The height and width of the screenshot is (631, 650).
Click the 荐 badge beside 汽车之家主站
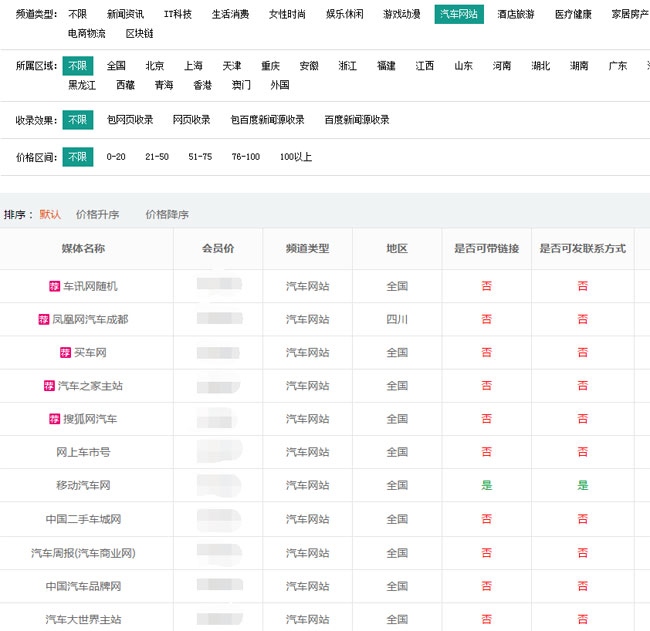(x=49, y=386)
